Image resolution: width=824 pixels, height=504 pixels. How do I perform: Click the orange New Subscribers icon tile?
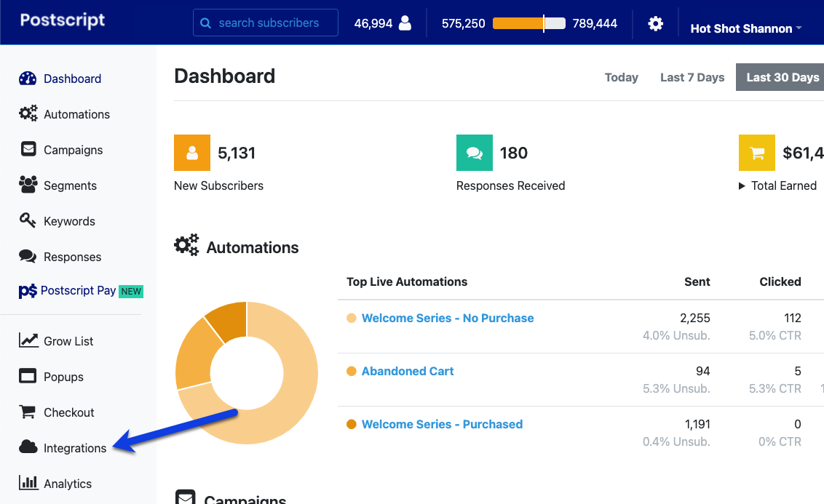[192, 153]
